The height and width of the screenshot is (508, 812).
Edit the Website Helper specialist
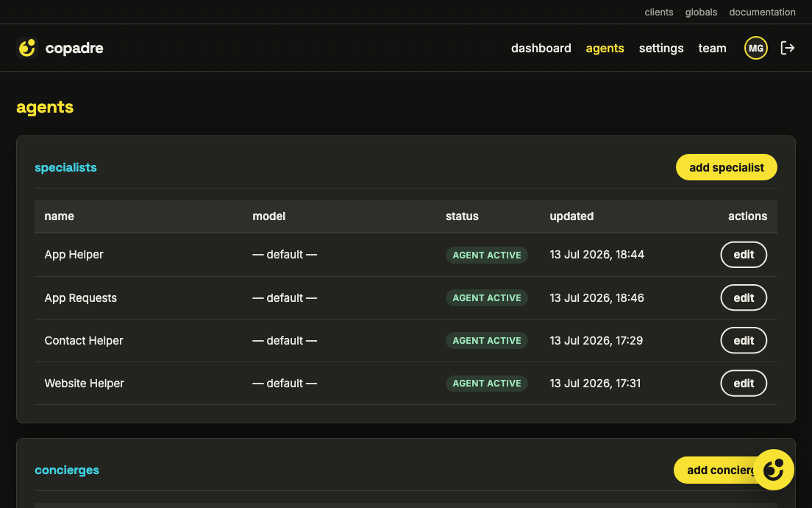[743, 383]
